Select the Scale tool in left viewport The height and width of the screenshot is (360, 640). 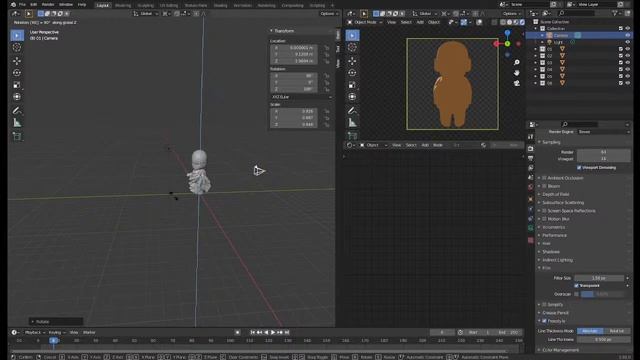tap(17, 85)
